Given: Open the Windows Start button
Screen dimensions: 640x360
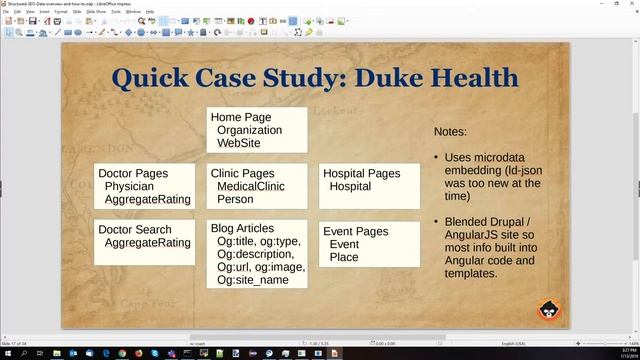Looking at the screenshot, I should pos(7,353).
